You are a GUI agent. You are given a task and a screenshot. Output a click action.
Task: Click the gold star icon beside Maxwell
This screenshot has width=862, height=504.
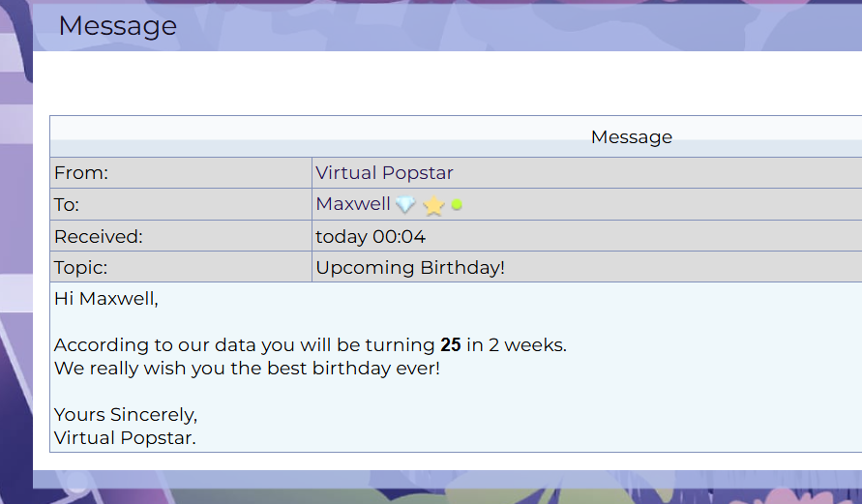click(x=433, y=205)
